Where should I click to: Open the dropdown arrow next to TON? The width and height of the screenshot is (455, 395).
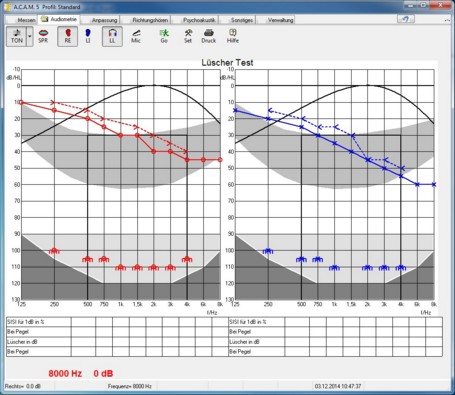[x=30, y=36]
